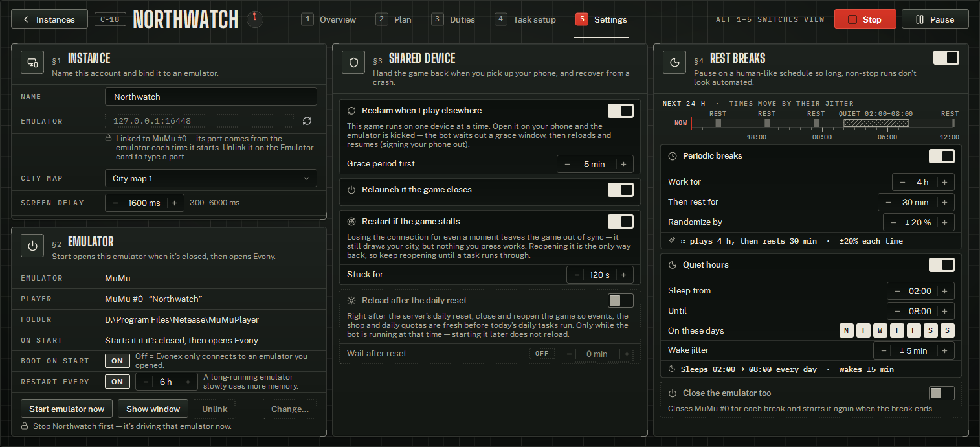
Task: Go to the Duties tab
Action: [454, 19]
